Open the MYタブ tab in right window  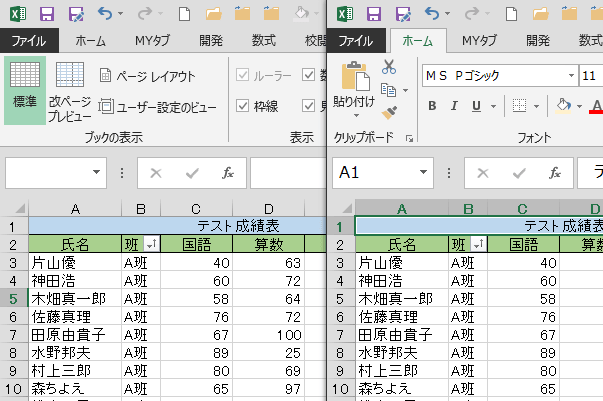[479, 41]
